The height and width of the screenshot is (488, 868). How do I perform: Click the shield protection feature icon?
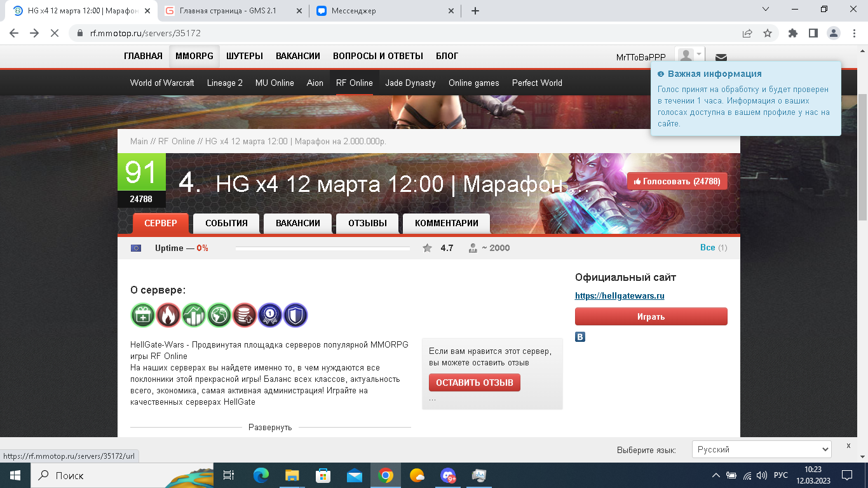(x=295, y=315)
